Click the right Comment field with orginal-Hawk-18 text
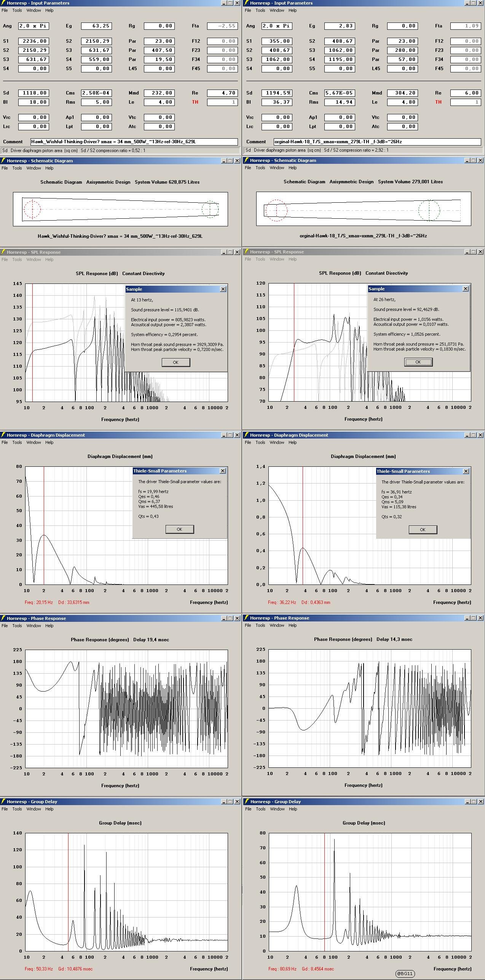The height and width of the screenshot is (980, 485). pos(377,142)
